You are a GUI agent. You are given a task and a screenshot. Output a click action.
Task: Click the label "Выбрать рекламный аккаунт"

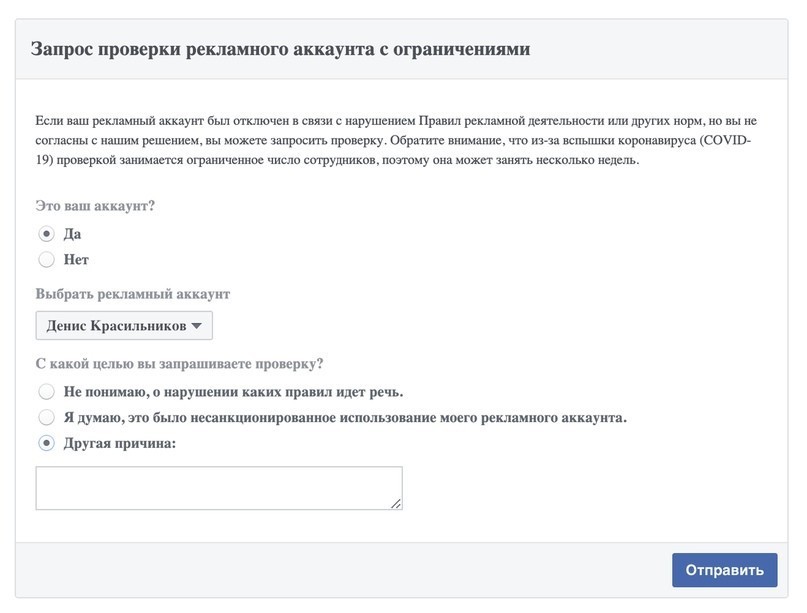(x=133, y=294)
